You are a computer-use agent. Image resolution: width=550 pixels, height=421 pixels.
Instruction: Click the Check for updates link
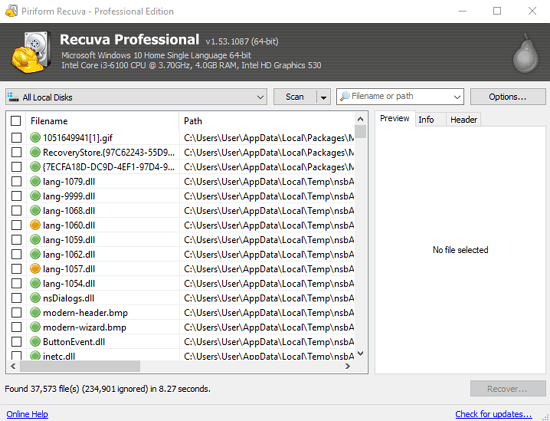[x=494, y=414]
